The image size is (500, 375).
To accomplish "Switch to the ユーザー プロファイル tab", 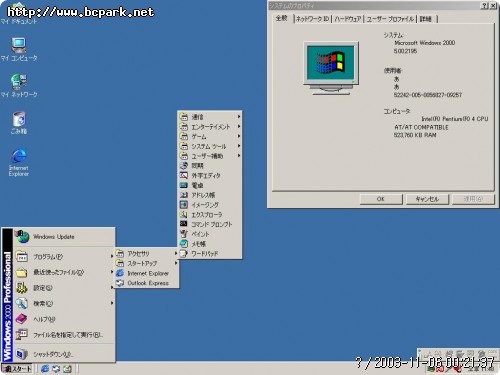I will pyautogui.click(x=390, y=19).
